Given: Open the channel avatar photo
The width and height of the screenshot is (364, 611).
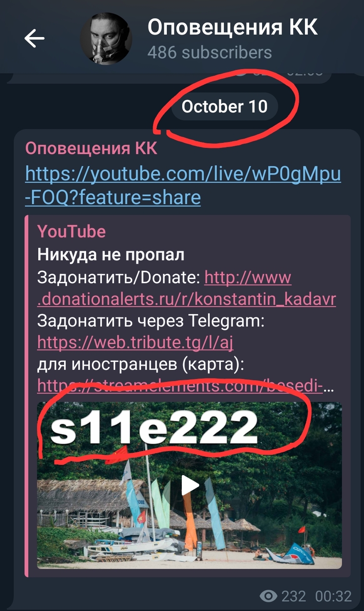Looking at the screenshot, I should (x=106, y=39).
